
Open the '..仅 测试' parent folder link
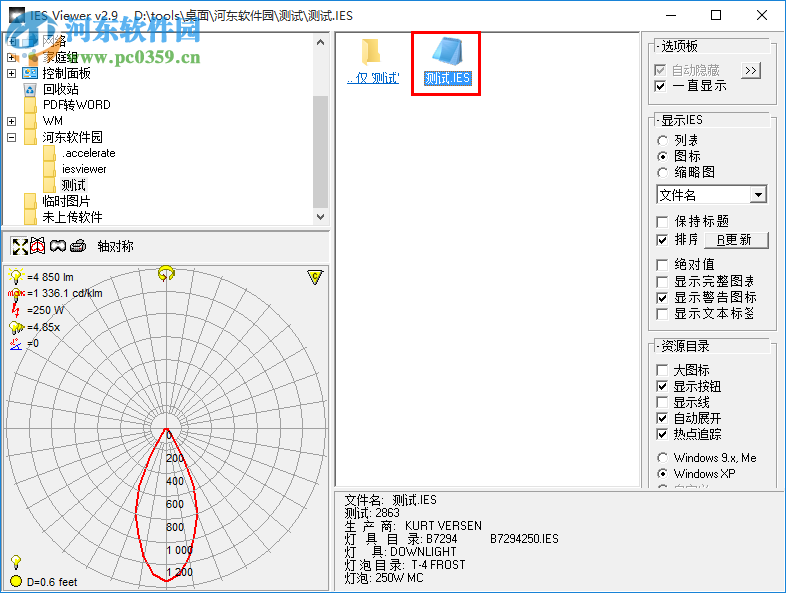pos(373,78)
